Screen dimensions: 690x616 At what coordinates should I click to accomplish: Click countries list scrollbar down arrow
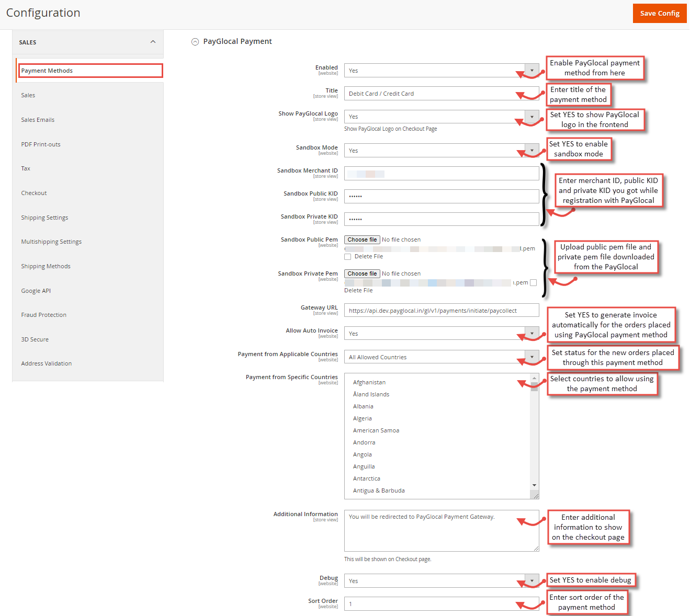click(534, 485)
